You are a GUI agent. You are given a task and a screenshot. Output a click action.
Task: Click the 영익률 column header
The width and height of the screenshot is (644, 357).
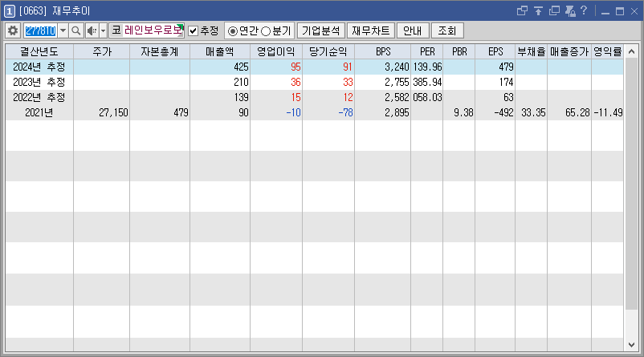pyautogui.click(x=607, y=51)
